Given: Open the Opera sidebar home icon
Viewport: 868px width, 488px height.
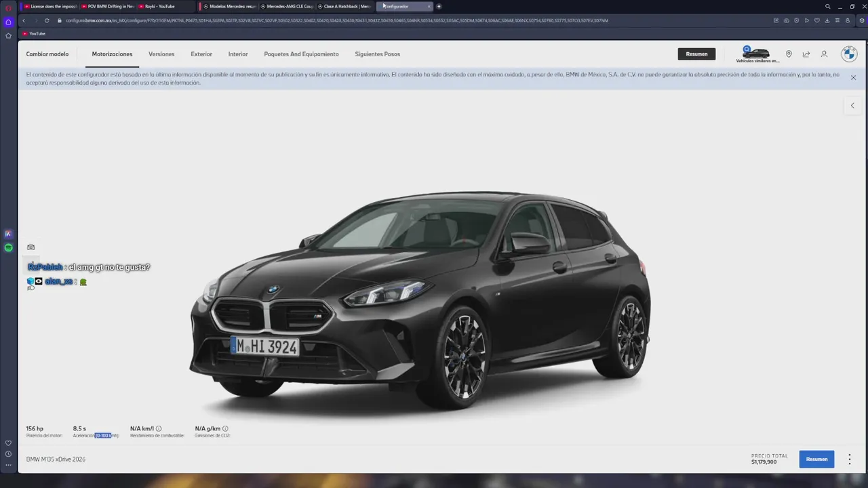Looking at the screenshot, I should pyautogui.click(x=8, y=22).
